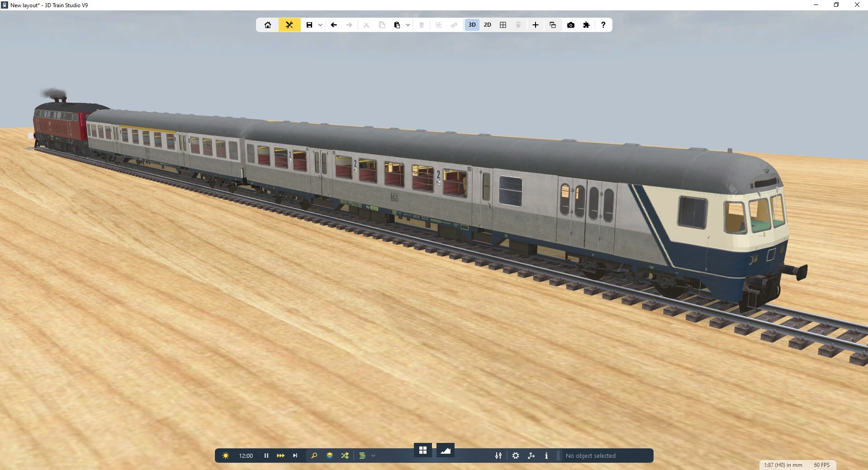
Task: Open the catalog tiles button
Action: 423,450
